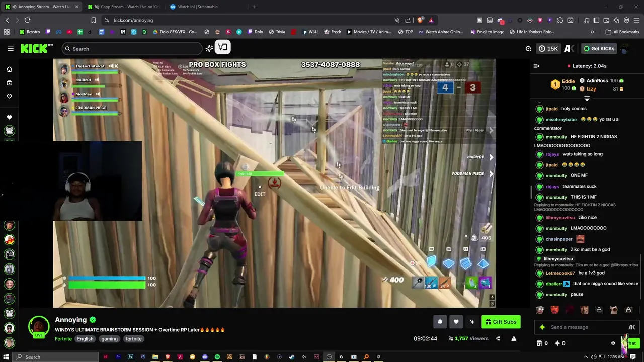The image size is (644, 362).
Task: Go to the Kick home logo
Action: (x=36, y=49)
